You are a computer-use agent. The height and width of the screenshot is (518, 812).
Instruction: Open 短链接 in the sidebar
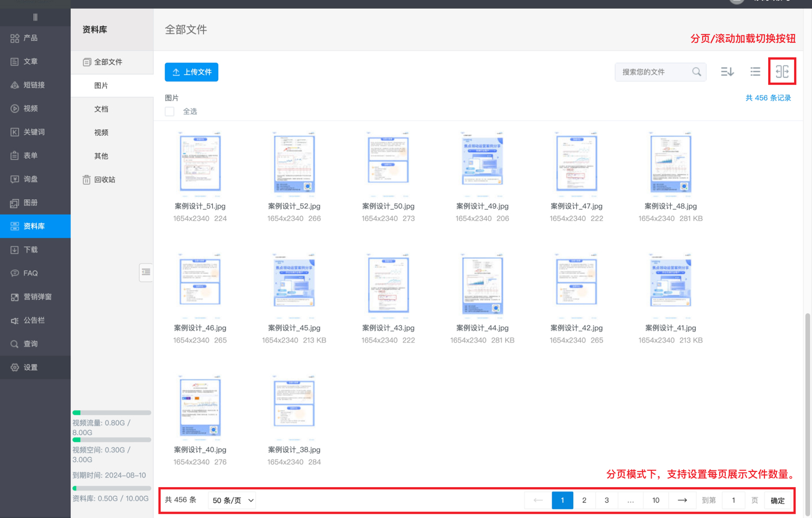[34, 85]
